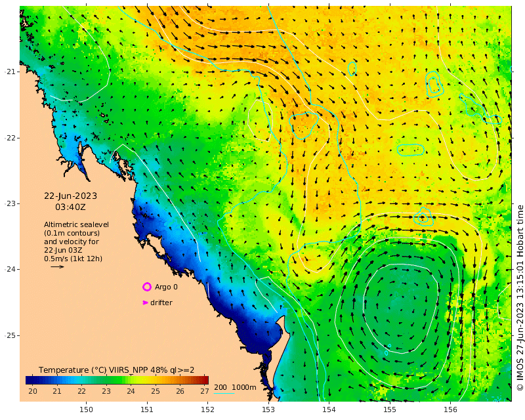This screenshot has height=420, width=525.
Task: Click longitude axis label 154
Action: point(329,409)
